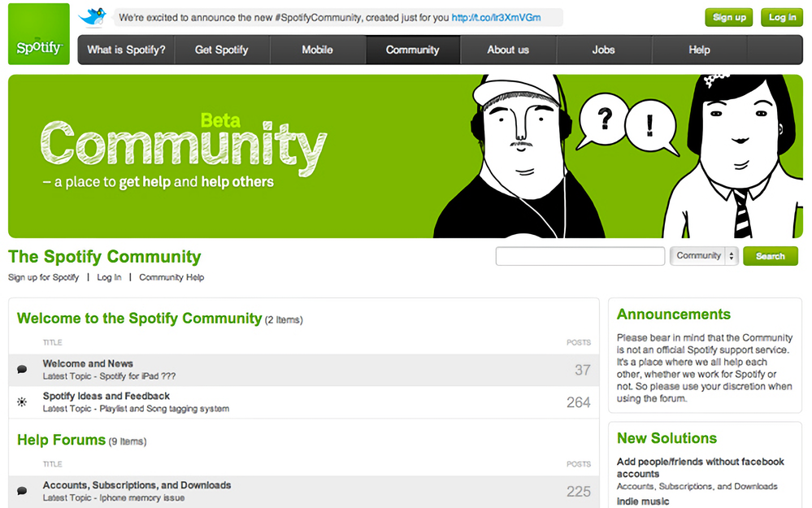Image resolution: width=812 pixels, height=508 pixels.
Task: Open the Get Spotify menu item
Action: tap(222, 50)
